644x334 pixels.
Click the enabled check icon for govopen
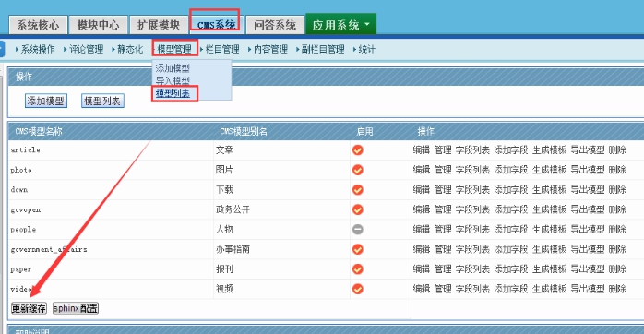[358, 209]
